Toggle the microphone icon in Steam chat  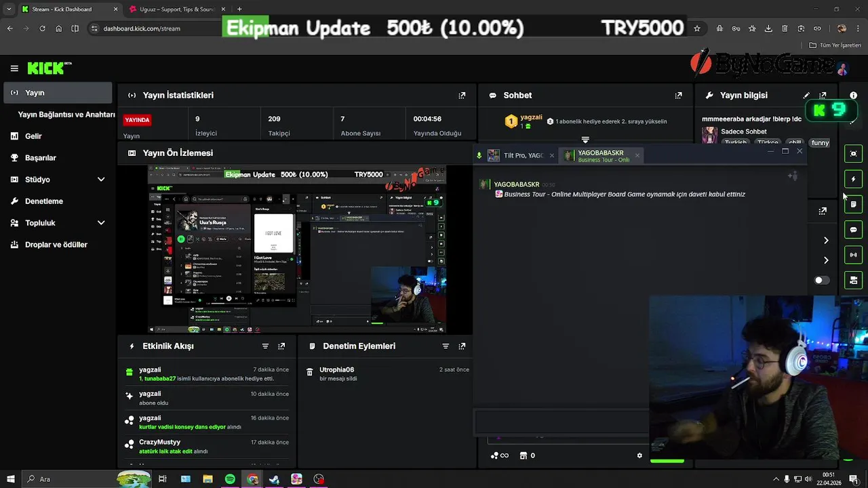[479, 155]
